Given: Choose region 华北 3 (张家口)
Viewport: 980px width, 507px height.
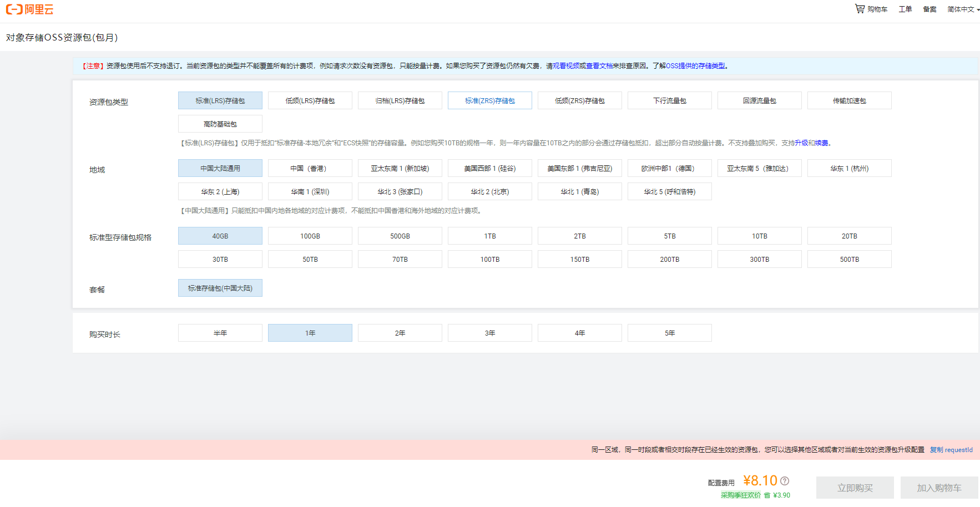Looking at the screenshot, I should point(400,191).
